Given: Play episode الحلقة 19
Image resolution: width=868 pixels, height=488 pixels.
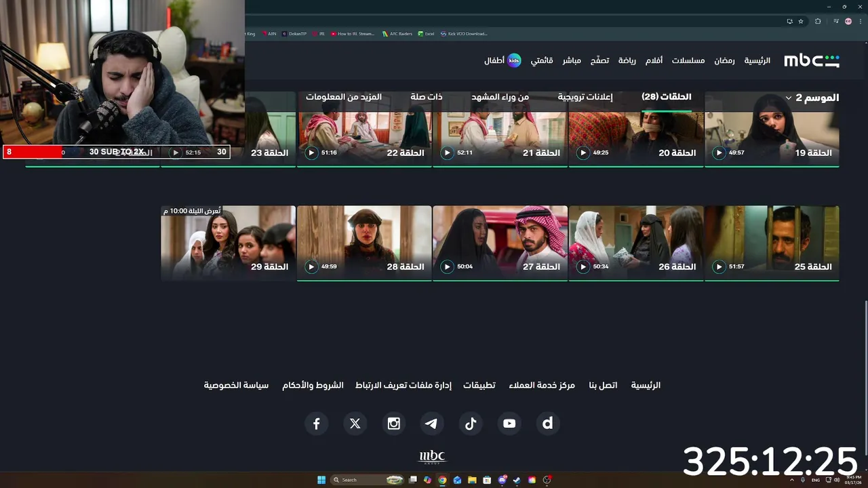Looking at the screenshot, I should [x=719, y=153].
